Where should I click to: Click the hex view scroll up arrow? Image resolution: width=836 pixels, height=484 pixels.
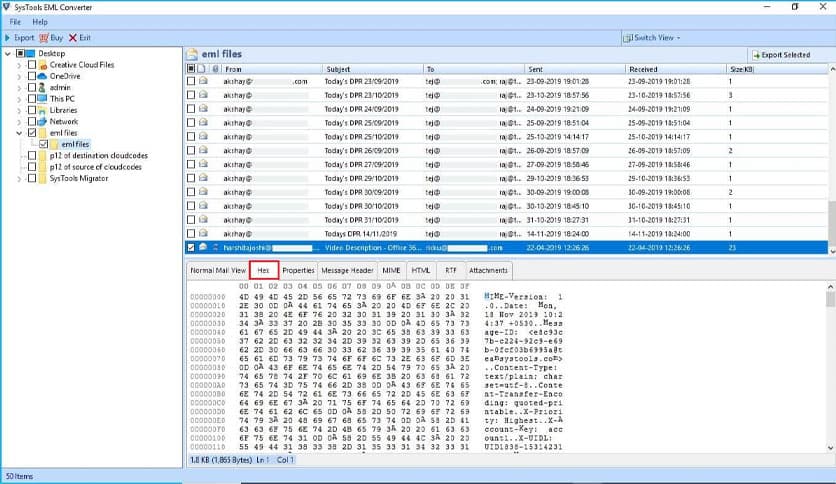(x=830, y=287)
